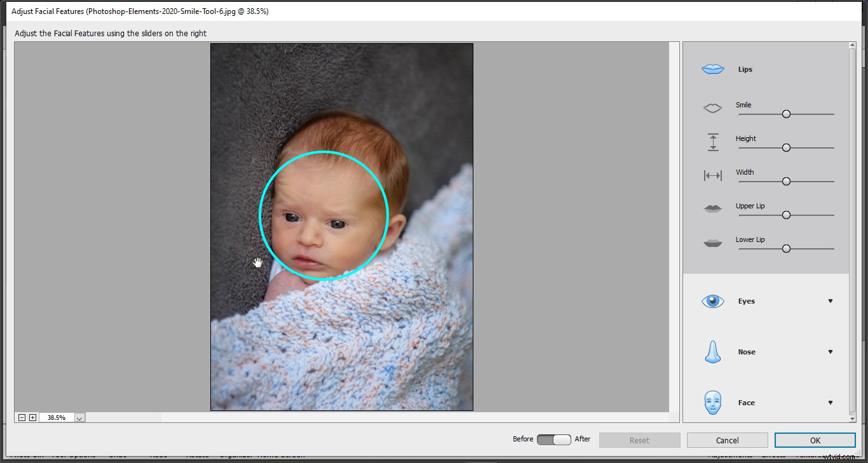Click the Face feature icon
The width and height of the screenshot is (868, 463).
coord(712,403)
